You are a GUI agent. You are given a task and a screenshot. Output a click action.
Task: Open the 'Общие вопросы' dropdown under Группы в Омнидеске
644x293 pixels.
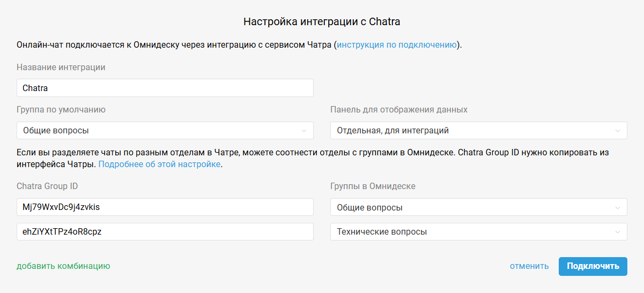[x=479, y=207]
